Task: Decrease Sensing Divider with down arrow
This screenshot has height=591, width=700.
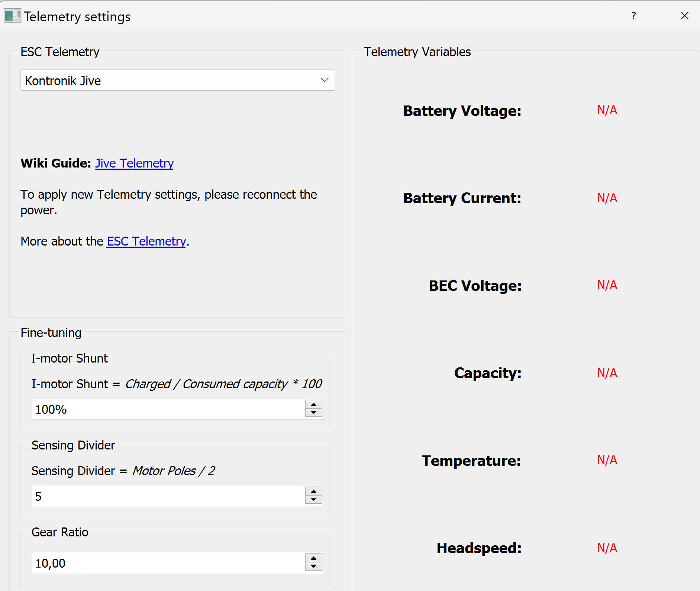Action: tap(314, 500)
